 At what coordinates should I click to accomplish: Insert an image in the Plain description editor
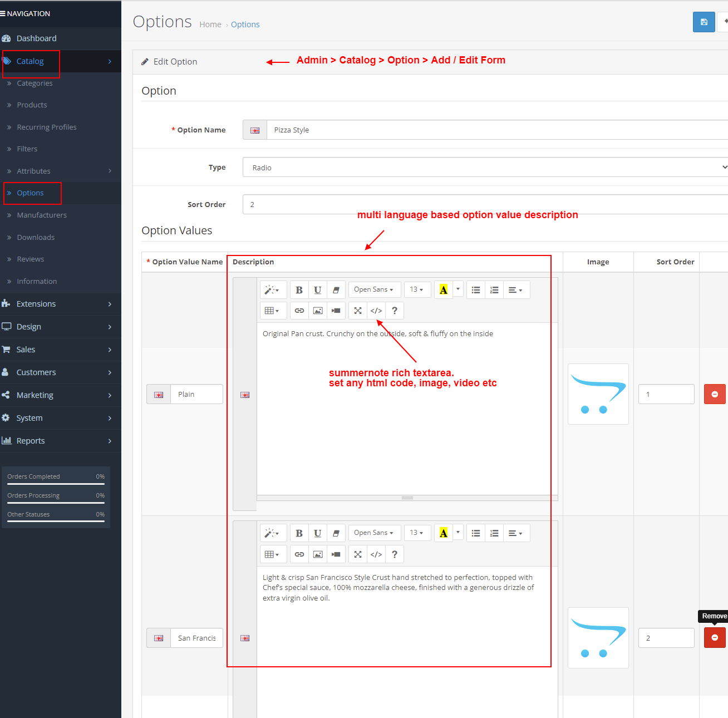(317, 310)
